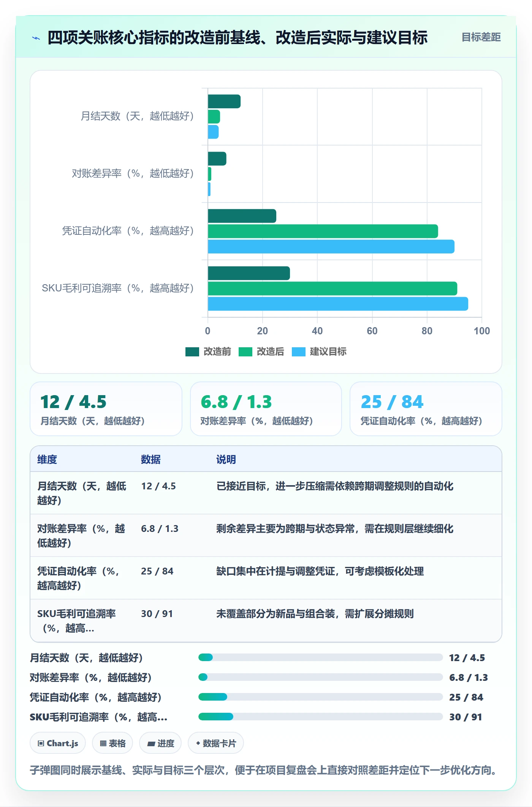Viewport: 532px width, 807px height.
Task: Click x-axis tick label 100
Action: tap(481, 331)
